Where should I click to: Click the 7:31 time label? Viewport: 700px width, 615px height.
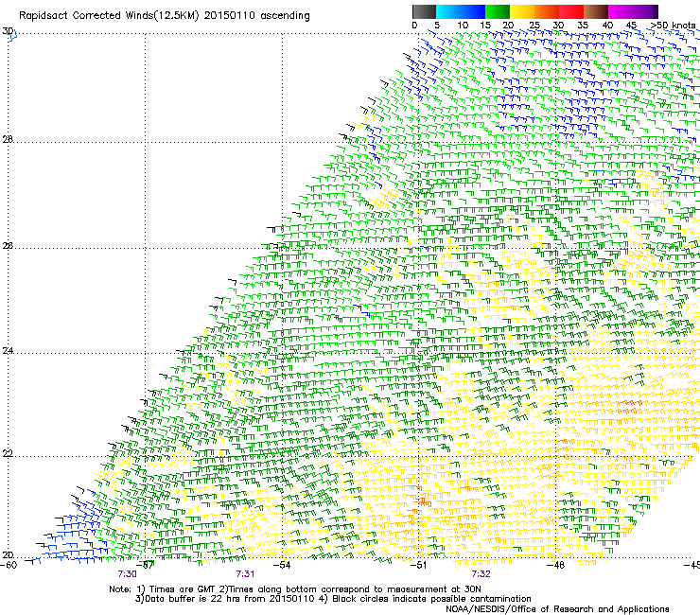pyautogui.click(x=245, y=574)
